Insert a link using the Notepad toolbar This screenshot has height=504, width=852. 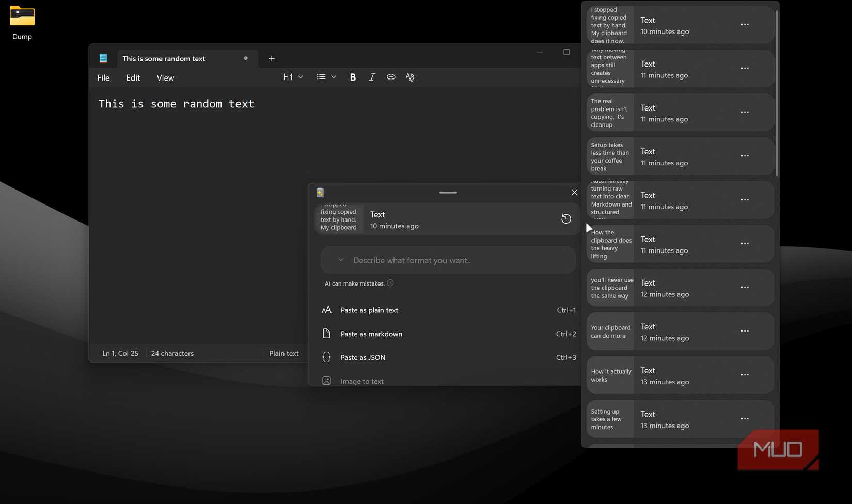coord(391,77)
